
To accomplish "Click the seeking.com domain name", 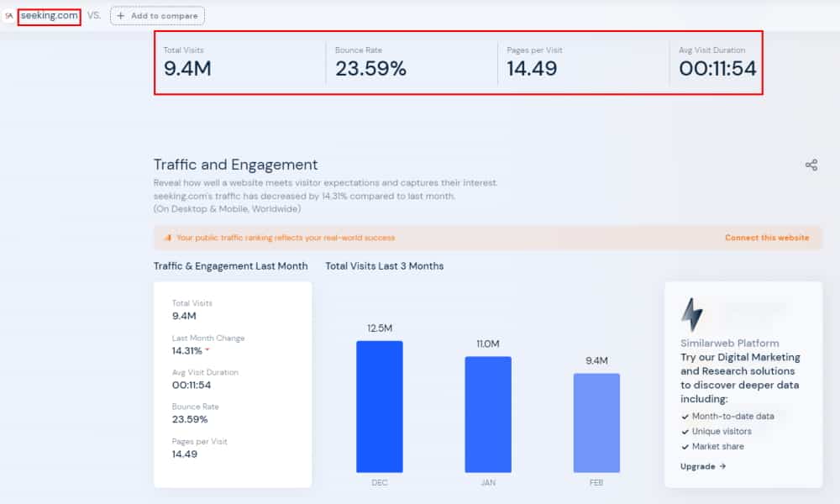I will (x=50, y=16).
